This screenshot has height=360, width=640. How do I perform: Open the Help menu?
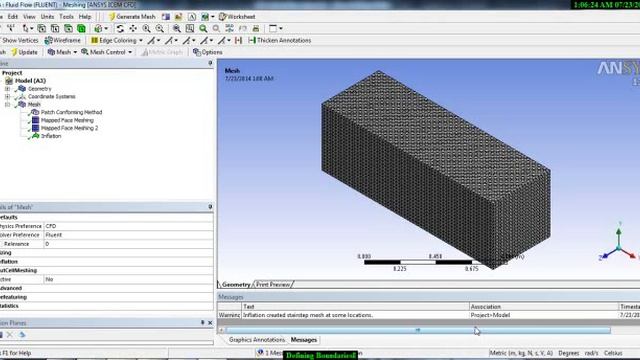[85, 17]
